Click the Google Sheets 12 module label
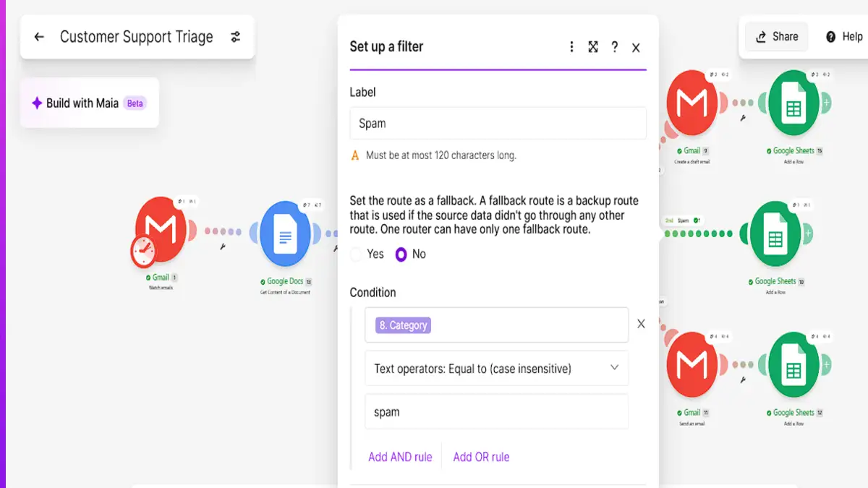Viewport: 868px width, 488px height. click(793, 412)
